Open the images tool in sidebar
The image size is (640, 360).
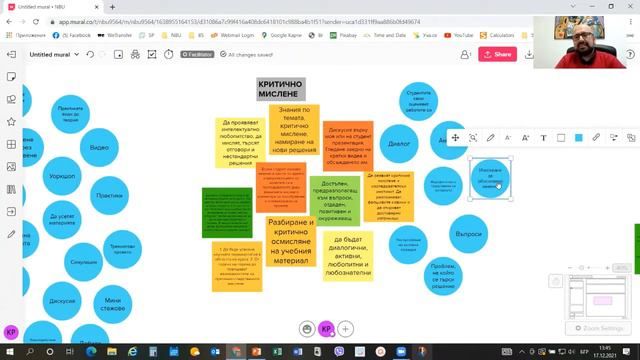click(11, 167)
